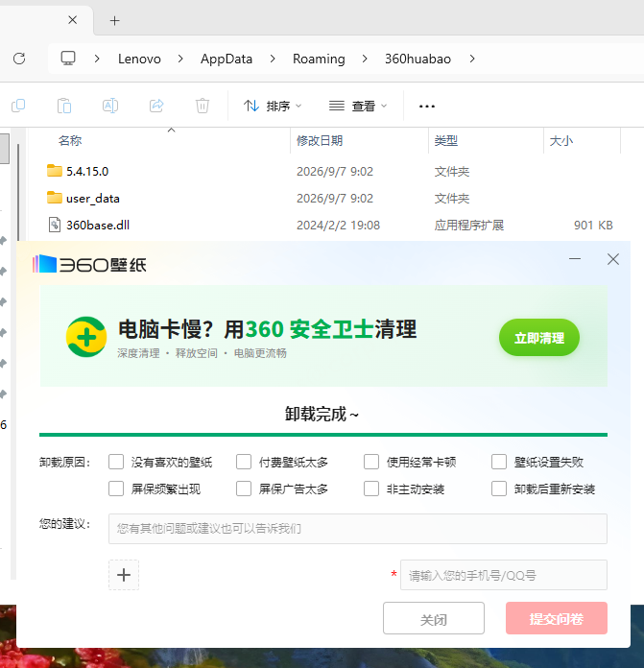The width and height of the screenshot is (644, 668).
Task: Click 360huabao breadcrumb segment
Action: [x=417, y=59]
